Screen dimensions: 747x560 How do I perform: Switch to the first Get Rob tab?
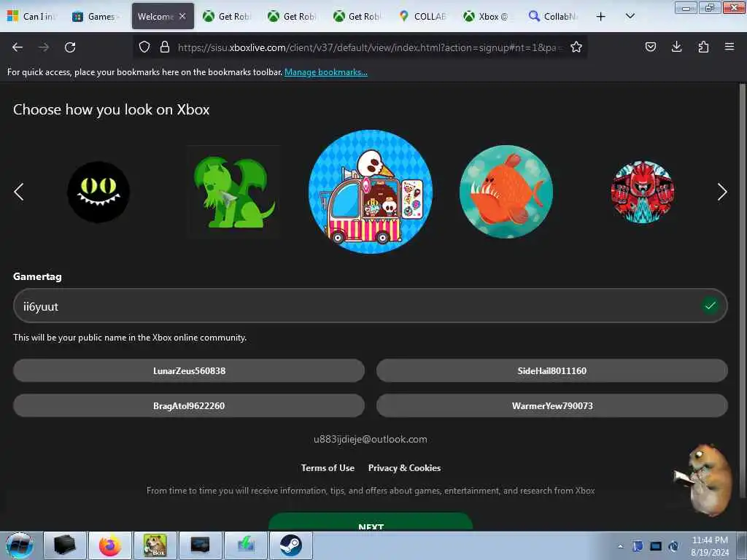click(228, 16)
